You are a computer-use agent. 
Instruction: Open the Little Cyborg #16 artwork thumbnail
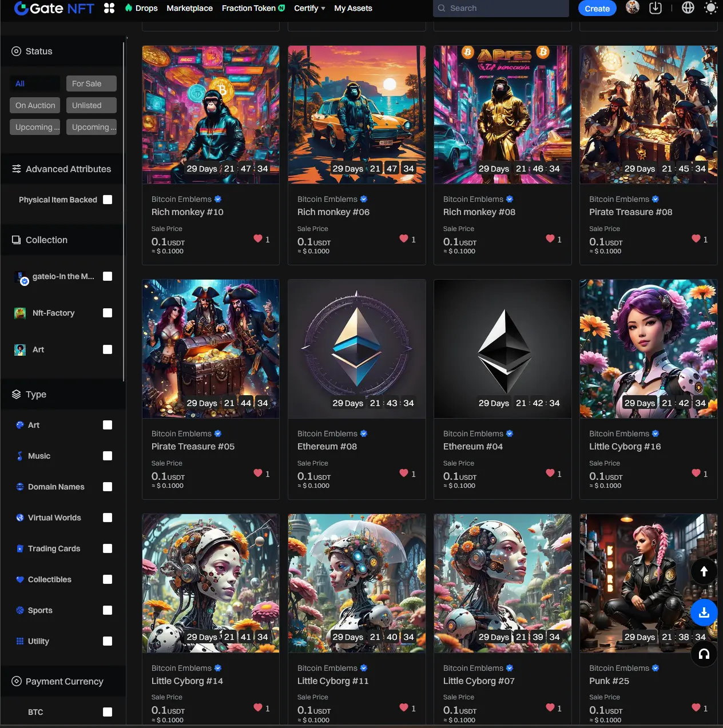649,349
